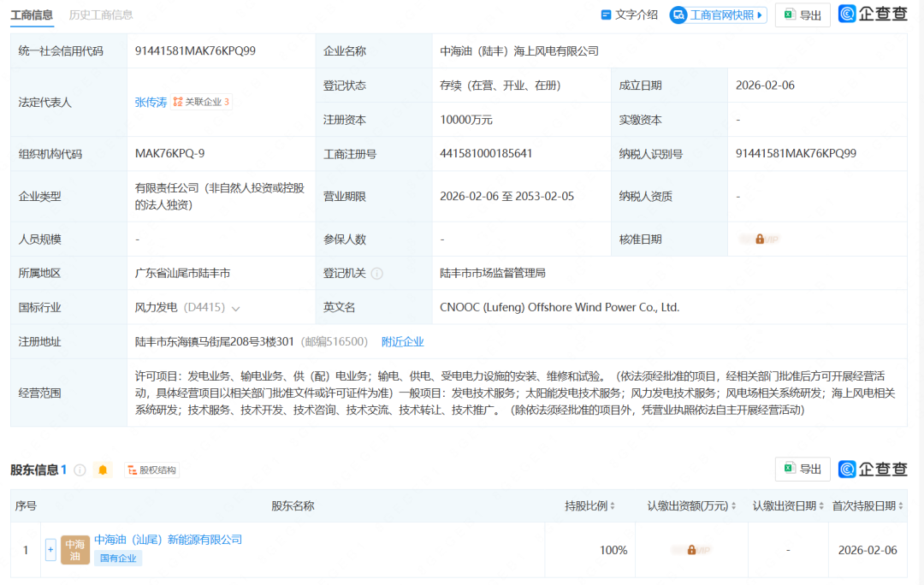Switch to 历史工商信息 tab
Screen dimensions: 924x585
(x=101, y=15)
